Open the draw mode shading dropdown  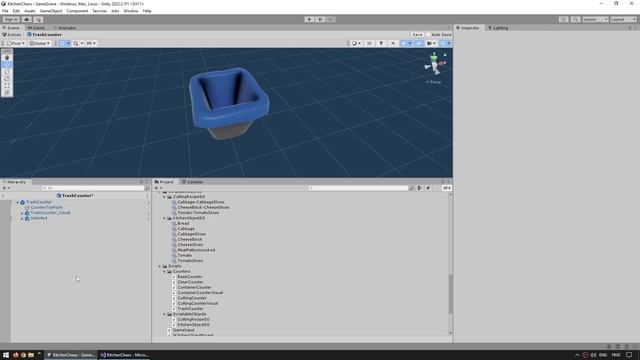[x=356, y=43]
